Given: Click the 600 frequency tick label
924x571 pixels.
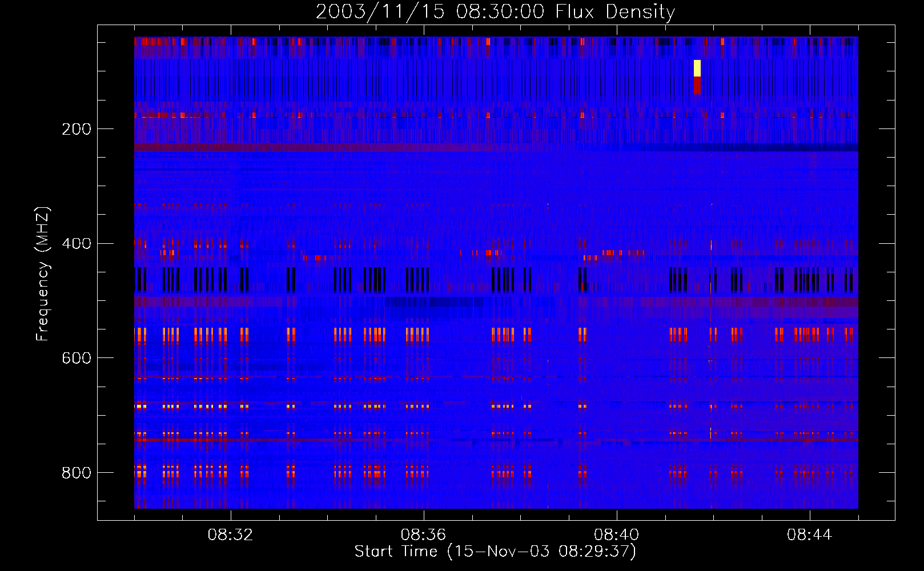Looking at the screenshot, I should 77,358.
